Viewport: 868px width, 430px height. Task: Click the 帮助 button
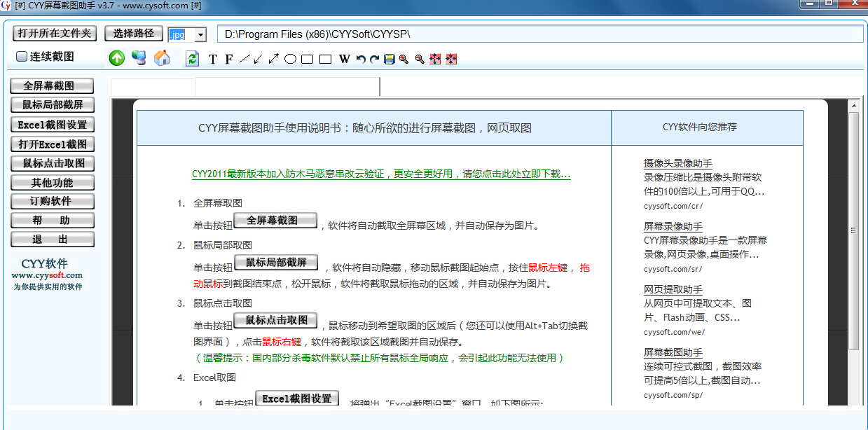(x=53, y=221)
